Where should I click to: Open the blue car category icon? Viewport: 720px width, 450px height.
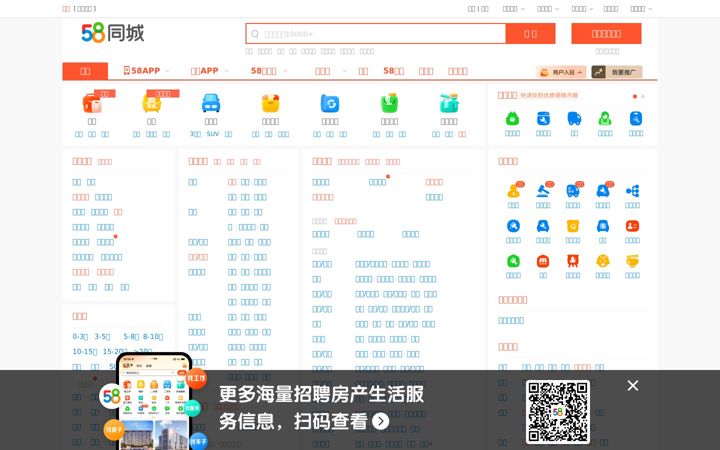[x=211, y=103]
